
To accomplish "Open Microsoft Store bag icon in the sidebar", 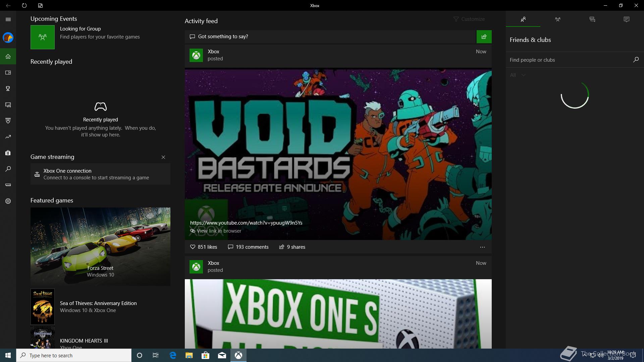I will click(x=8, y=153).
